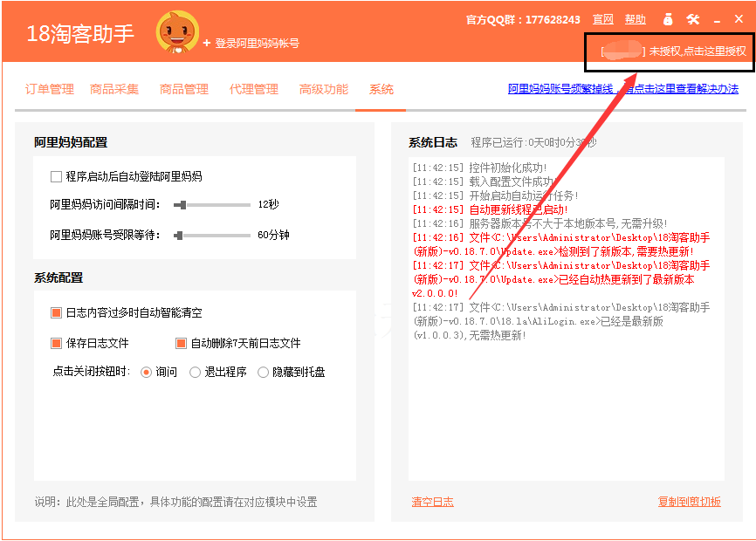The image size is (756, 541).
Task: Toggle 日志内容过多时自动智能清空 checkbox
Action: (x=57, y=312)
